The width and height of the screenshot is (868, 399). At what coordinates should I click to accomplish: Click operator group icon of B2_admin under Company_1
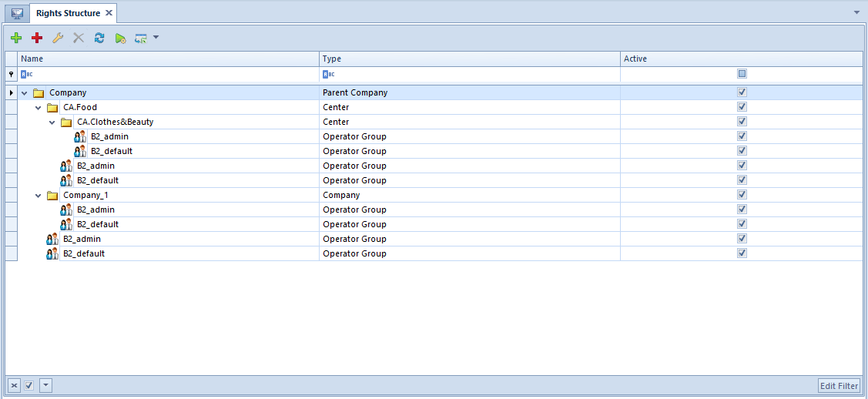[x=66, y=210]
